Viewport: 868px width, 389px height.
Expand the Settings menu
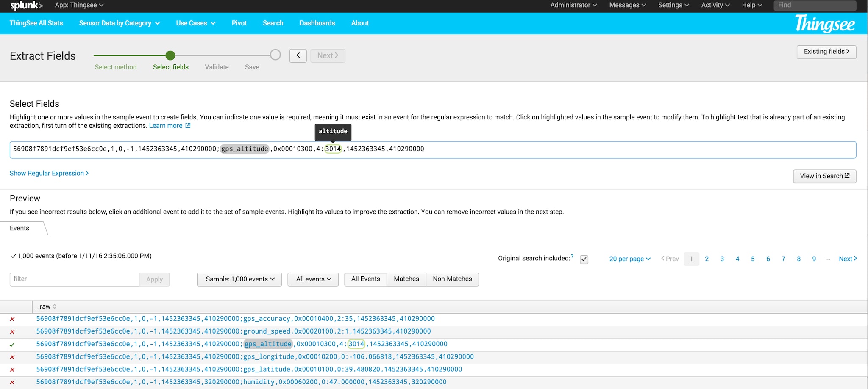[673, 5]
